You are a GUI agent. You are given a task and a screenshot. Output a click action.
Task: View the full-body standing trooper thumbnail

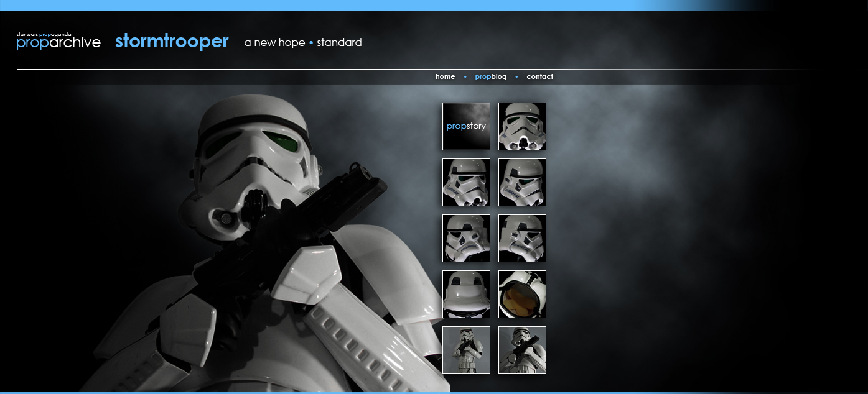466,350
